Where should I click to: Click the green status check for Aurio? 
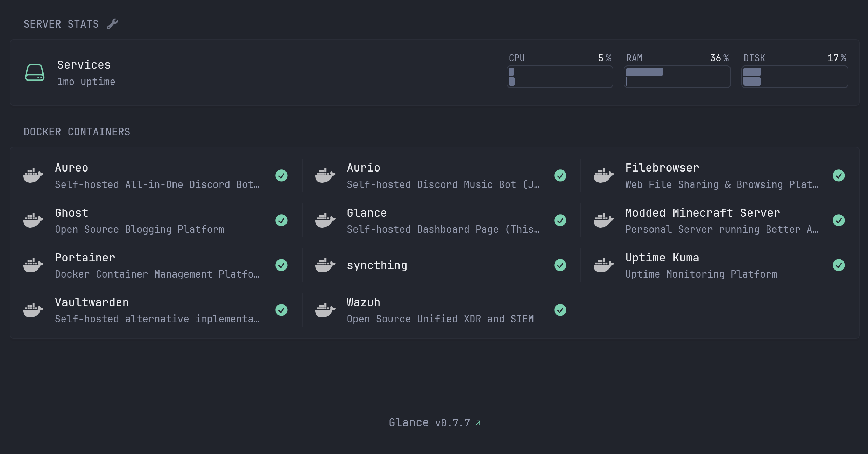point(560,175)
